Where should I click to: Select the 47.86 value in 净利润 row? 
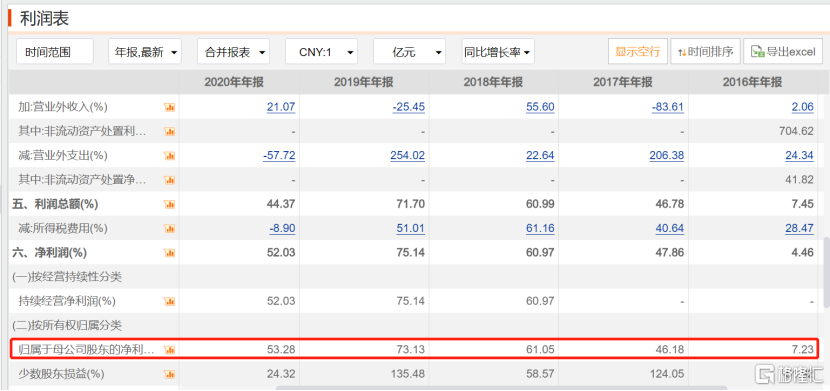[670, 253]
